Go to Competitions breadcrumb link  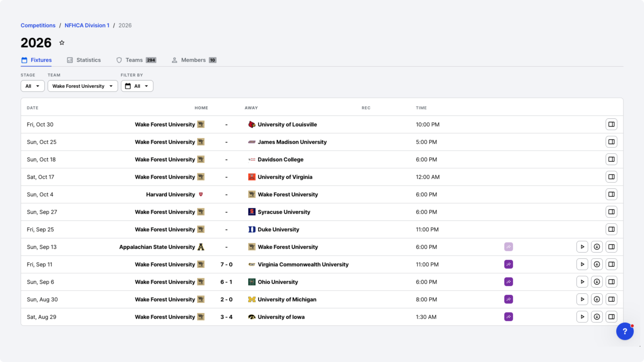tap(38, 25)
